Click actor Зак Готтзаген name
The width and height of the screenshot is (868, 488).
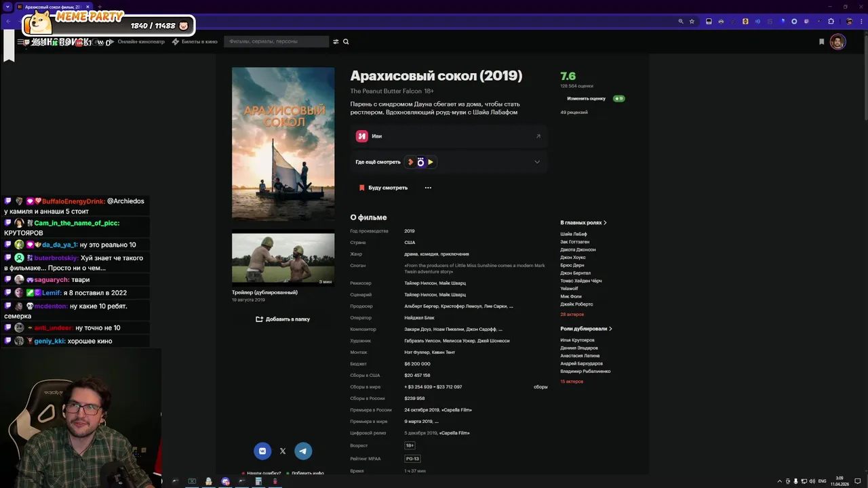[574, 242]
